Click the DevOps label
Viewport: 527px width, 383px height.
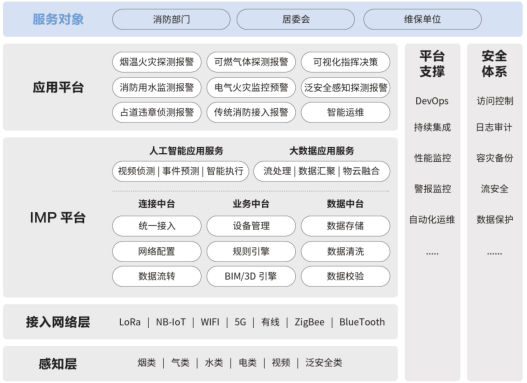pos(432,101)
